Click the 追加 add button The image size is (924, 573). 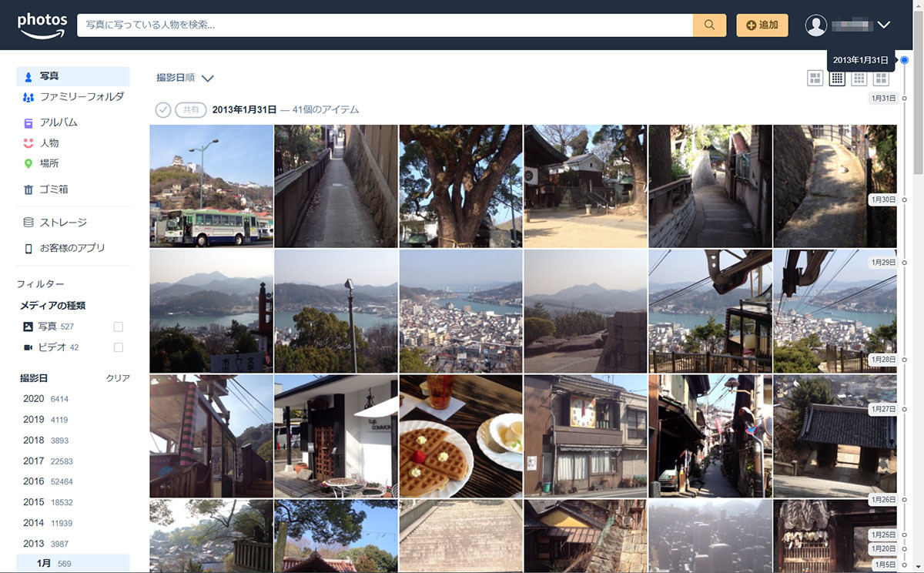pos(762,25)
